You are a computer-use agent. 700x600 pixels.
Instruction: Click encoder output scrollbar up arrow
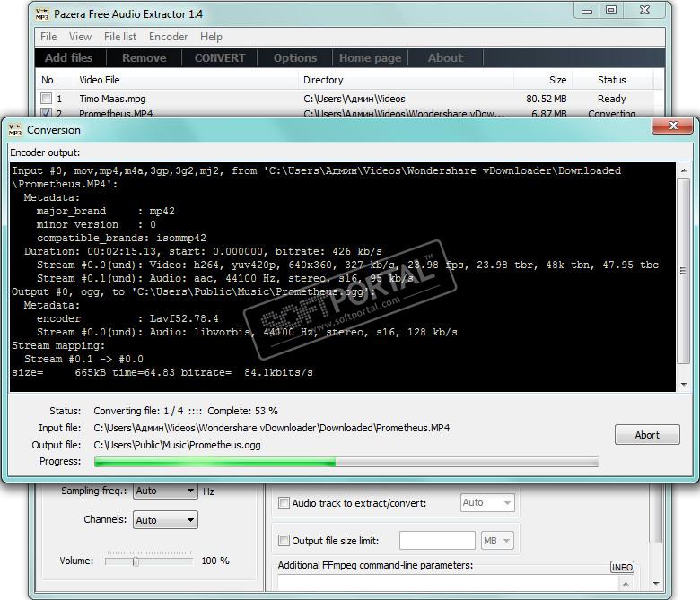(x=684, y=170)
